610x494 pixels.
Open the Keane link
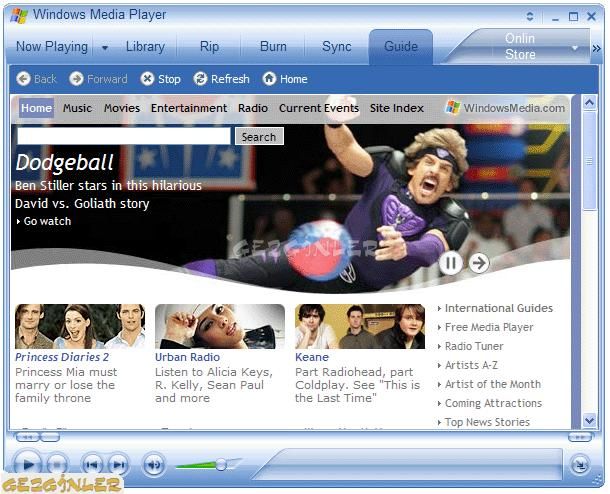312,357
